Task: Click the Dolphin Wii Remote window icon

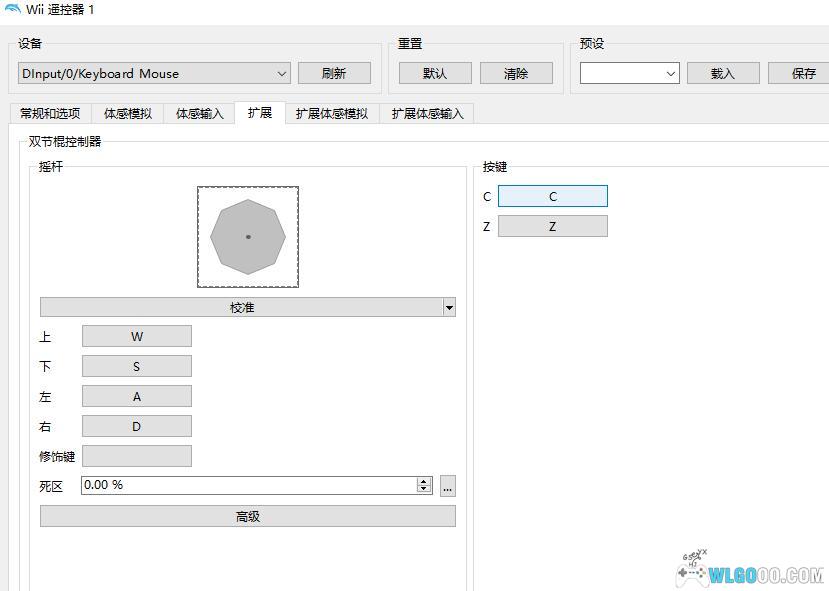Action: click(x=14, y=10)
